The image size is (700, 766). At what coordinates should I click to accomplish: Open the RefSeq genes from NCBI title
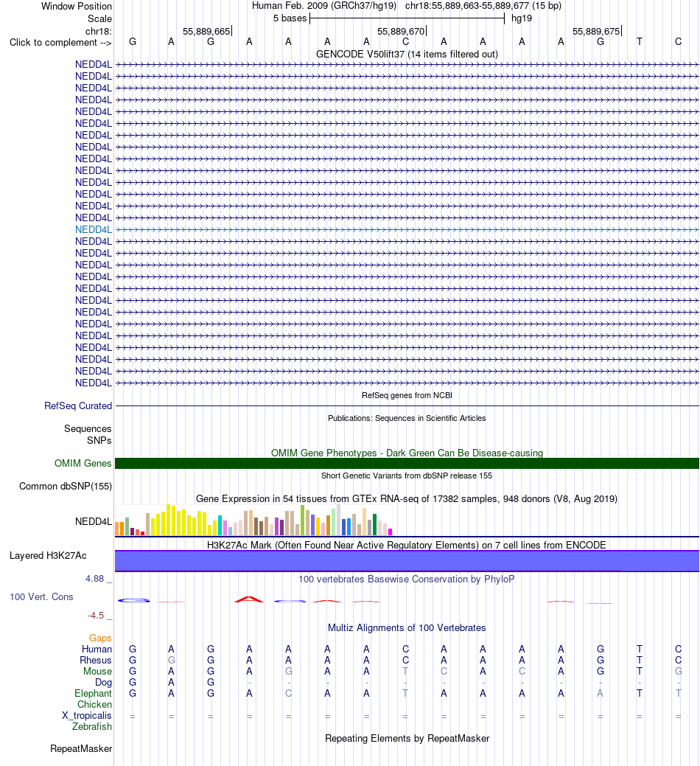407,395
